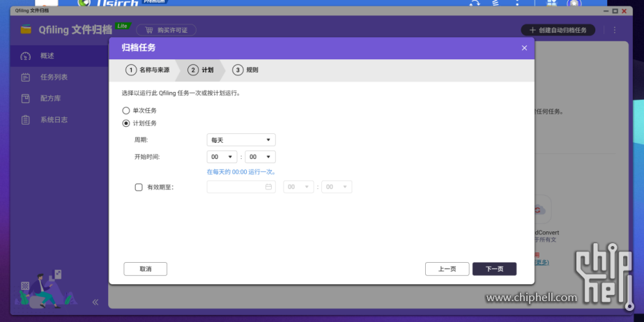Image resolution: width=644 pixels, height=322 pixels.
Task: Select step 2 计划 tab
Action: pos(201,70)
